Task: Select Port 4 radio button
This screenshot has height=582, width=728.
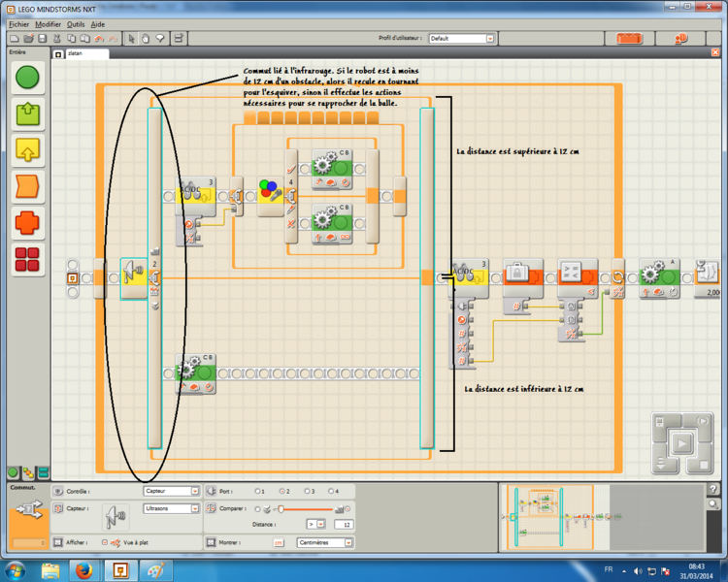Action: pyautogui.click(x=331, y=491)
